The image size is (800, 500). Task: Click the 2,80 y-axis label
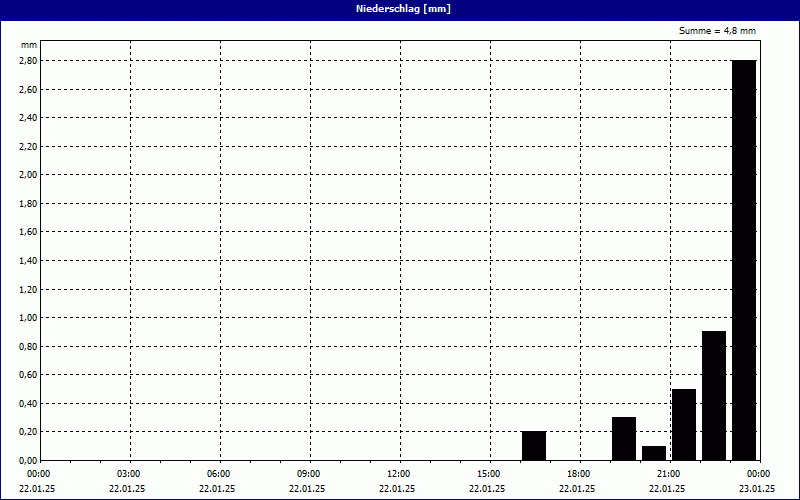(29, 61)
